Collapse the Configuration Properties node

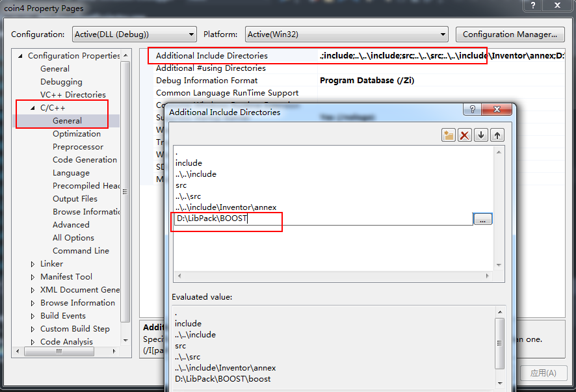click(x=21, y=56)
